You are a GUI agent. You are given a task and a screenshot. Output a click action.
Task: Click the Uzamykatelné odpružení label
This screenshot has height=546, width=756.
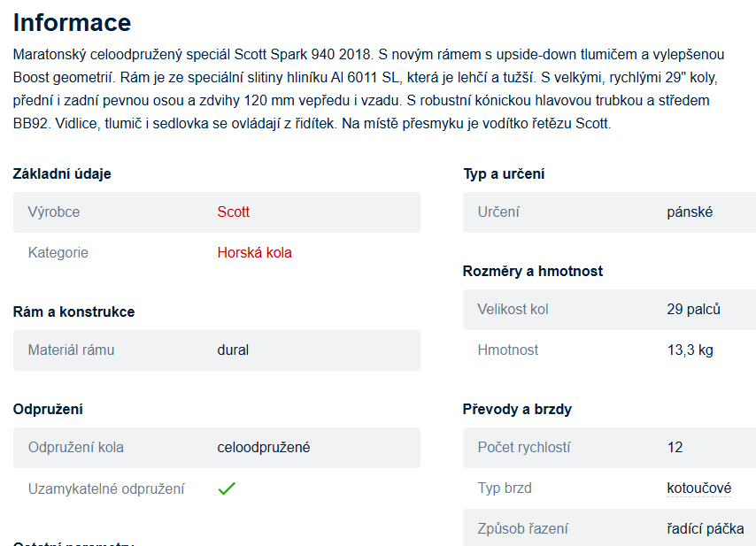pos(106,488)
